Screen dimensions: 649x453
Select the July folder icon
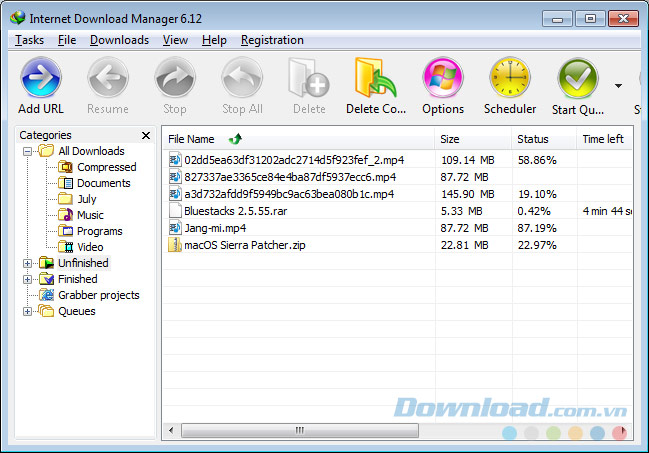(x=65, y=199)
